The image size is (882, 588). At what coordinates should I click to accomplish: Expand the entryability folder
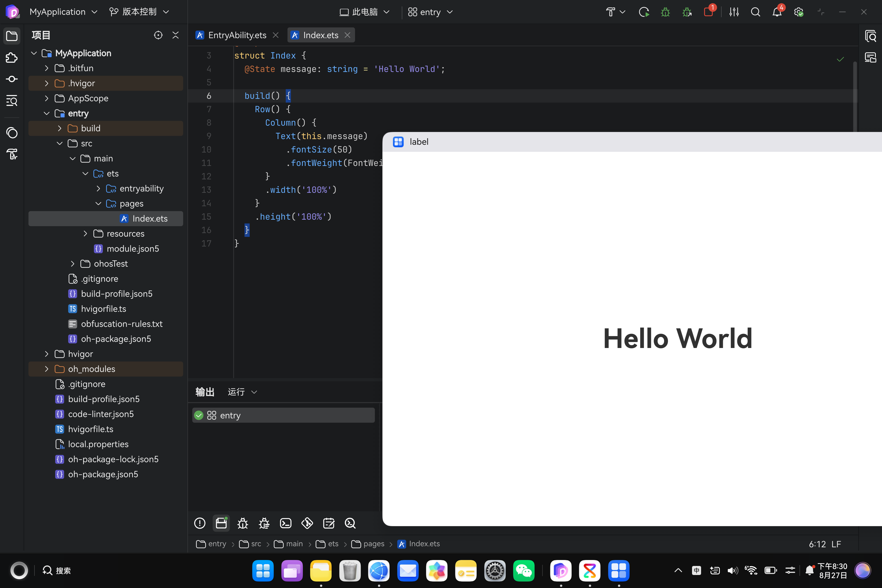tap(98, 189)
